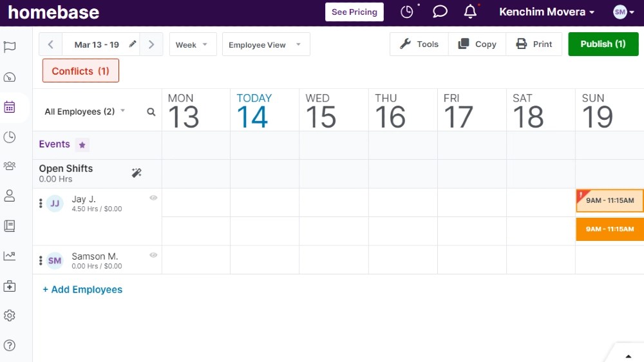This screenshot has height=362, width=644.
Task: Click the homebase logo
Action: pyautogui.click(x=54, y=12)
